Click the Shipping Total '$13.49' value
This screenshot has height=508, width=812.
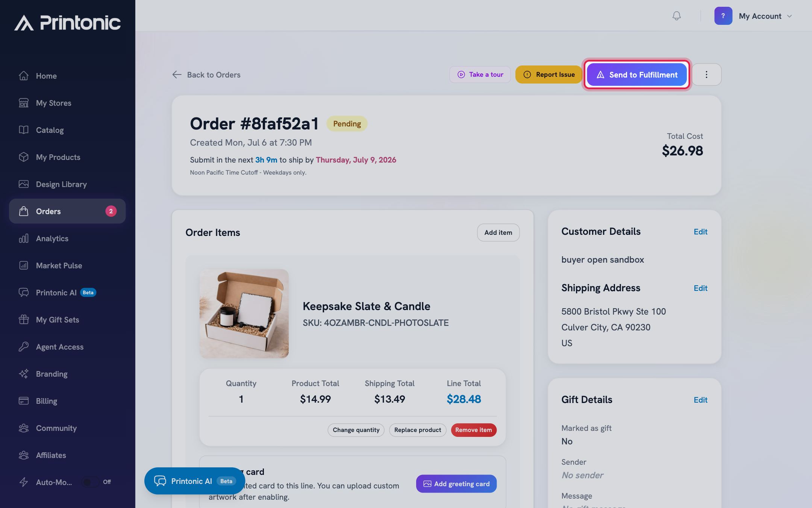(x=389, y=399)
